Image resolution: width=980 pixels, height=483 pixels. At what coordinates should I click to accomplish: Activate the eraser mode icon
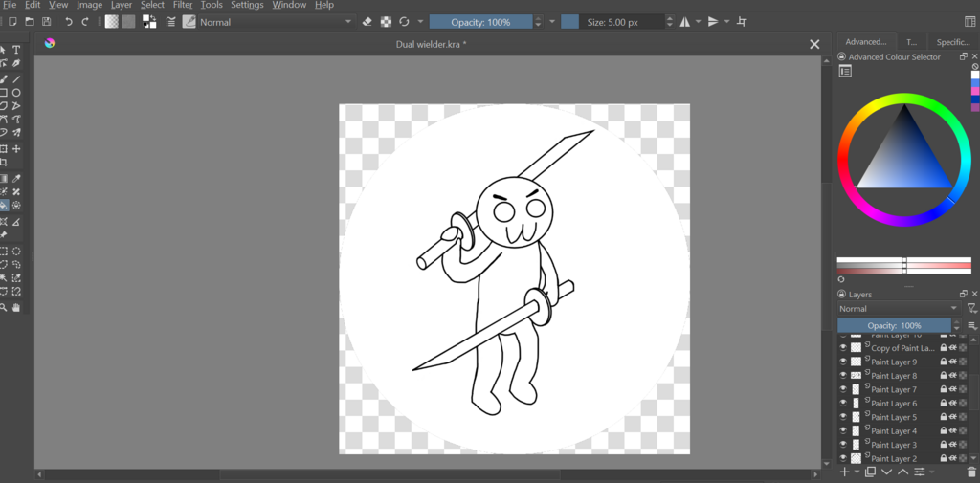368,21
